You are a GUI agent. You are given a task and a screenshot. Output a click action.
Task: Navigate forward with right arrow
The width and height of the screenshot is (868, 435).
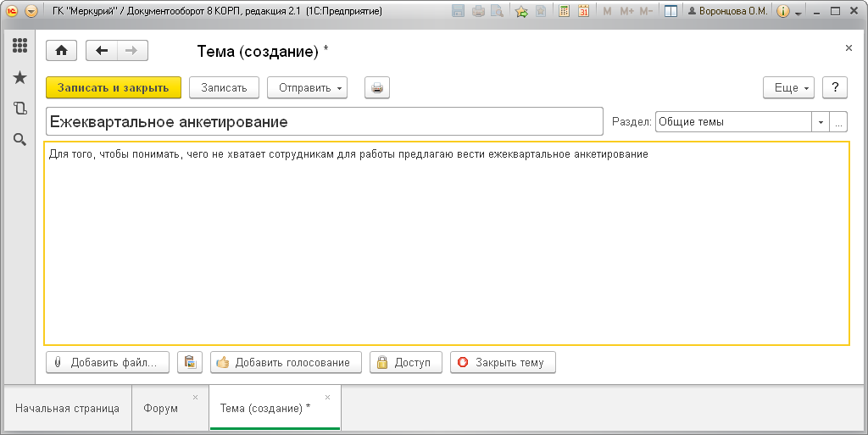point(131,51)
